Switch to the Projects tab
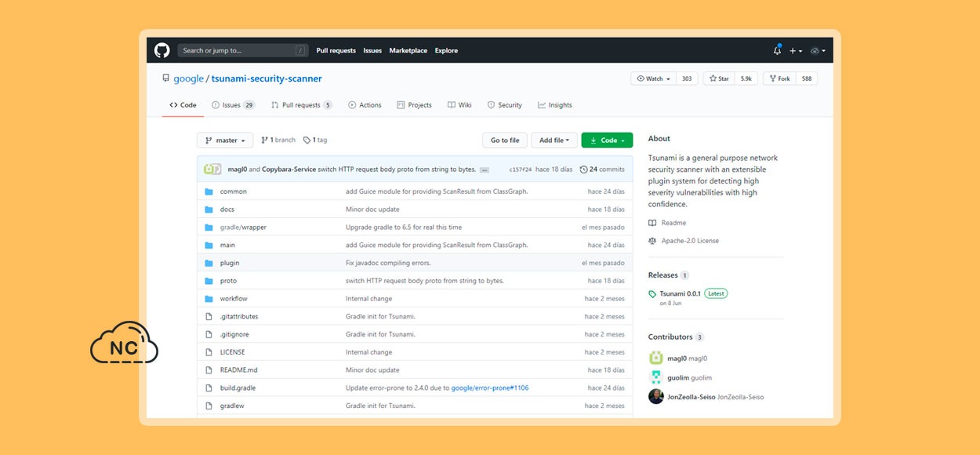 (415, 105)
